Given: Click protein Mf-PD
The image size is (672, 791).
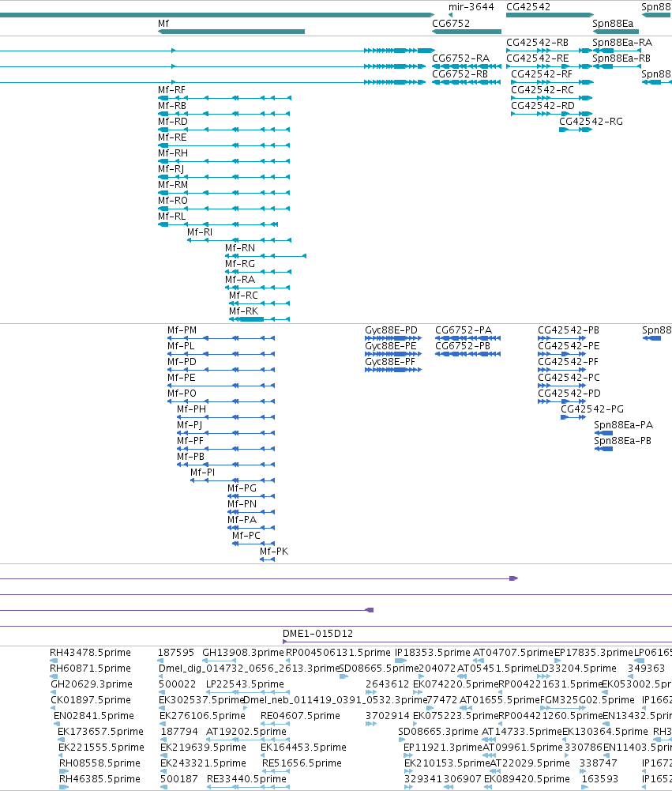Looking at the screenshot, I should pyautogui.click(x=221, y=370).
